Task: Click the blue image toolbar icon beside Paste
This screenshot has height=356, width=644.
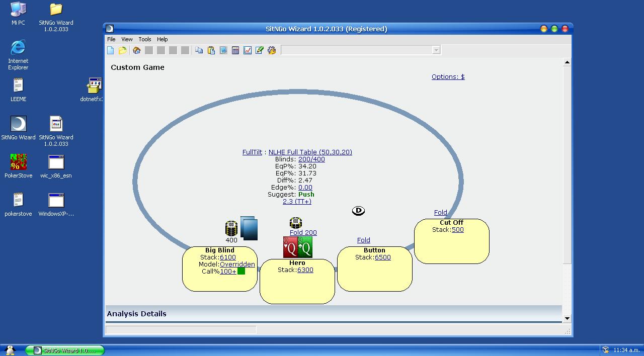Action: tap(223, 50)
